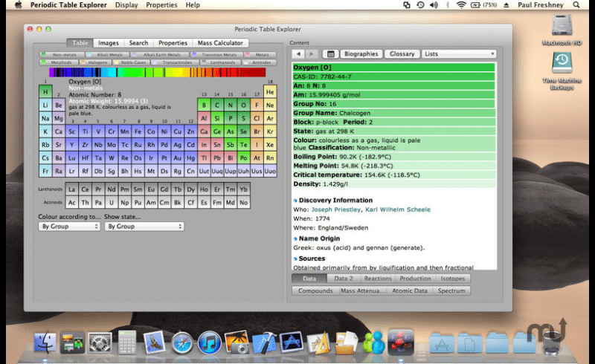Switch to the Isotopes tab
Screen dimensions: 595x364
pos(452,279)
